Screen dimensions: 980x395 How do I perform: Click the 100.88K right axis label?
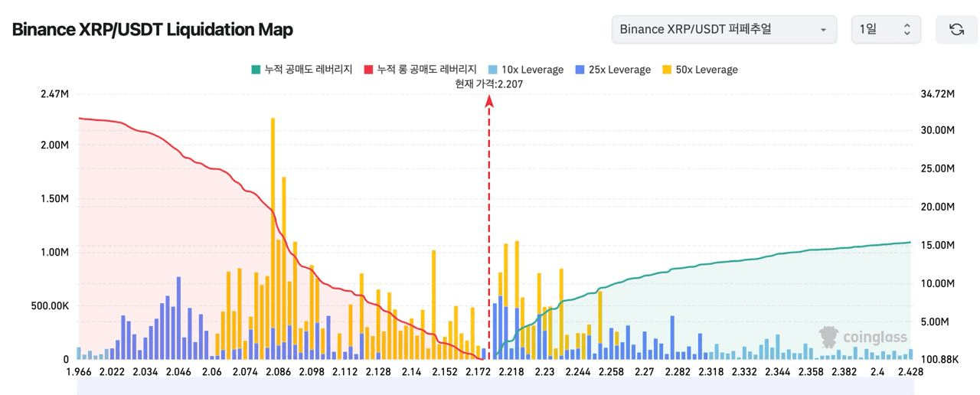939,360
